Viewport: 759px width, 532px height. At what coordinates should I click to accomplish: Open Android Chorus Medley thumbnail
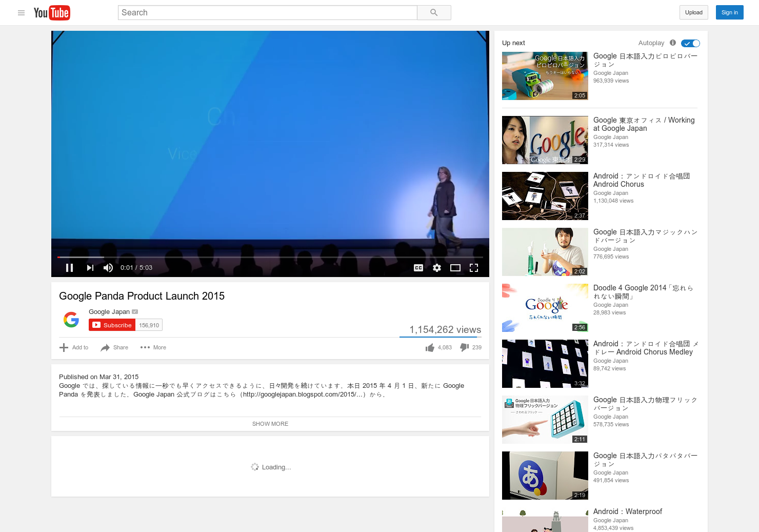pos(545,364)
